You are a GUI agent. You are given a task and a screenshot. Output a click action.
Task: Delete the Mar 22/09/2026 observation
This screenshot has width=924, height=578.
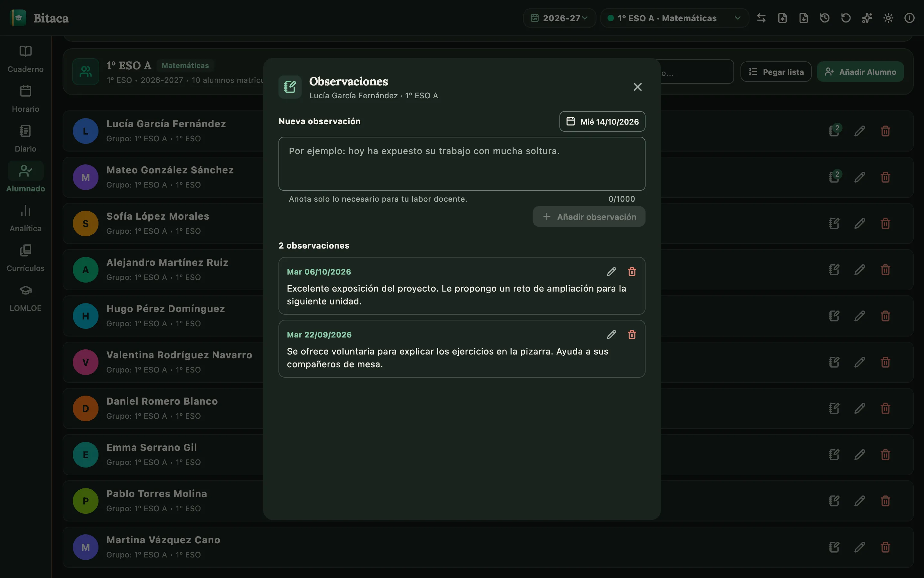pyautogui.click(x=632, y=335)
